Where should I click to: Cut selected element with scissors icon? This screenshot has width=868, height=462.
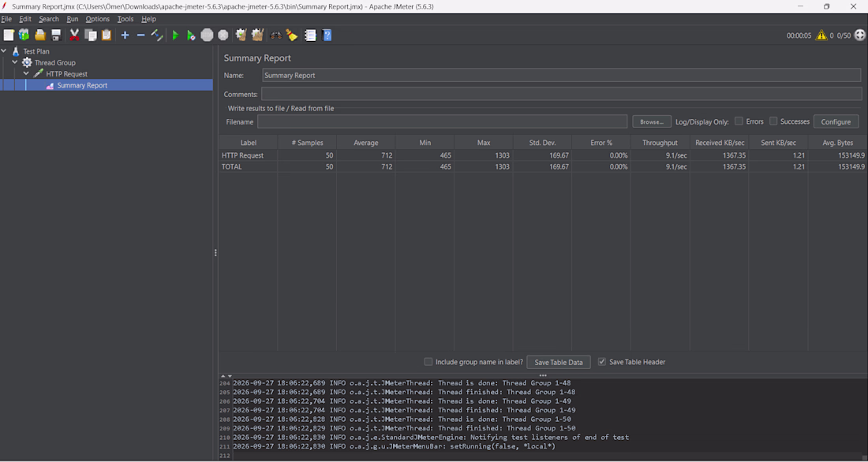click(74, 35)
